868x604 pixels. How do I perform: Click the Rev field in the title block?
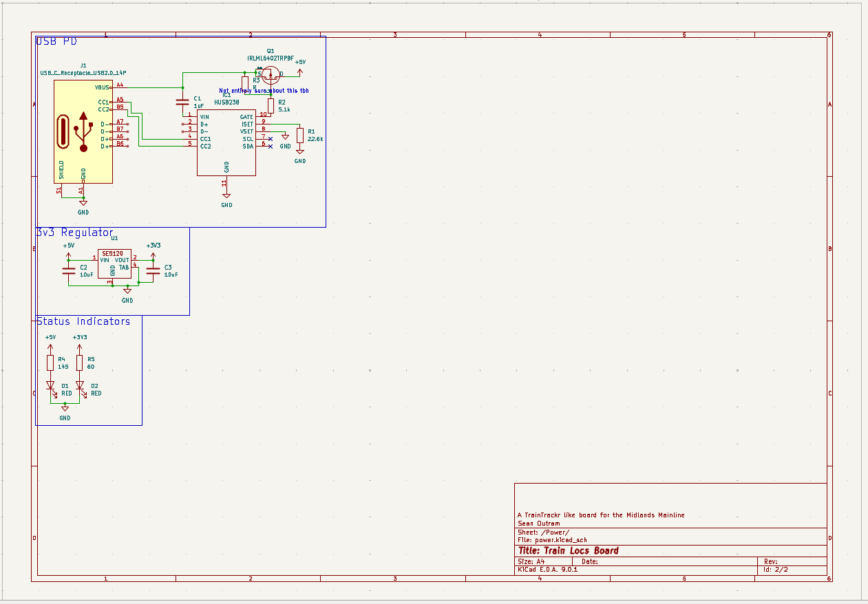[771, 561]
